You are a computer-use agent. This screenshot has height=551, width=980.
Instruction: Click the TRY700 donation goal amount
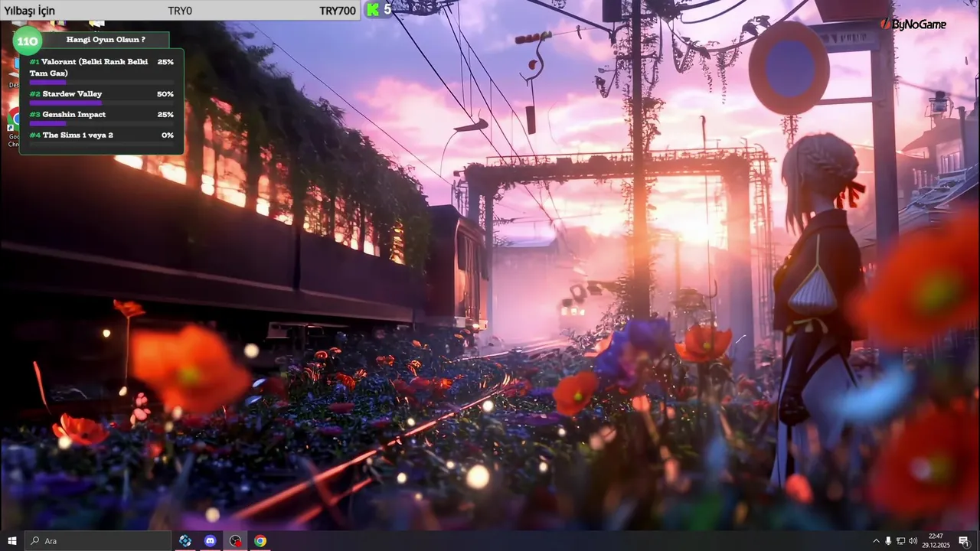pyautogui.click(x=338, y=11)
